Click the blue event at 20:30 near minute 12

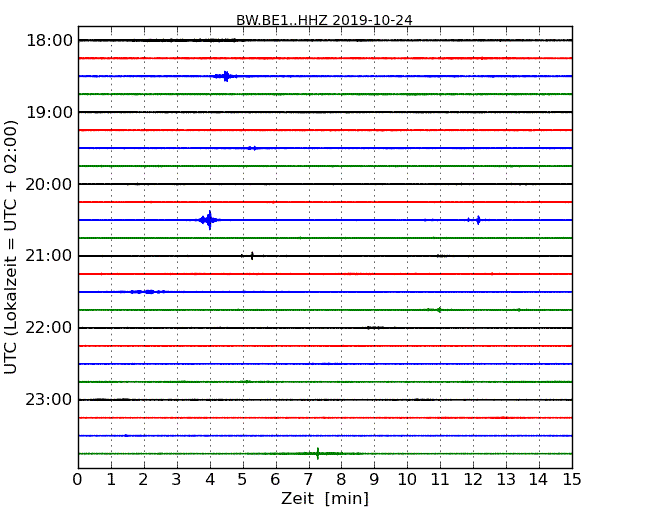click(x=477, y=220)
